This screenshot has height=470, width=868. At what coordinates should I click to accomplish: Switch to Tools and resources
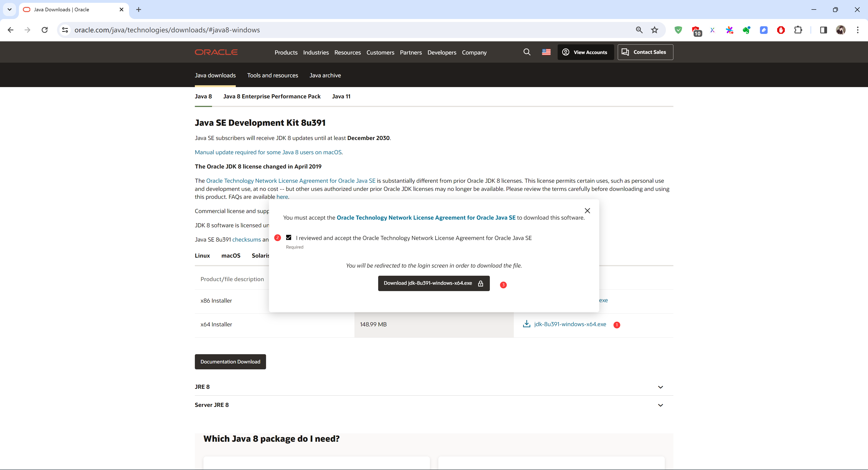[x=273, y=75]
